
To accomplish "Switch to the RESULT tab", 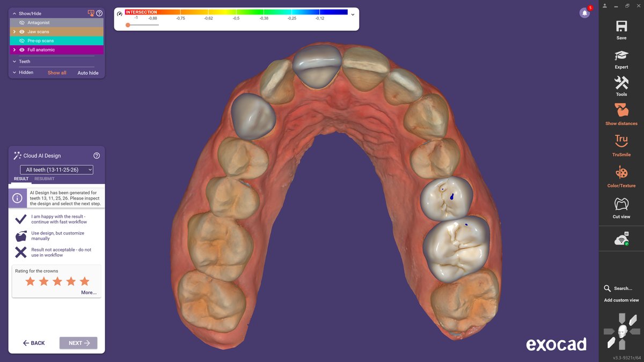I will pos(21,179).
